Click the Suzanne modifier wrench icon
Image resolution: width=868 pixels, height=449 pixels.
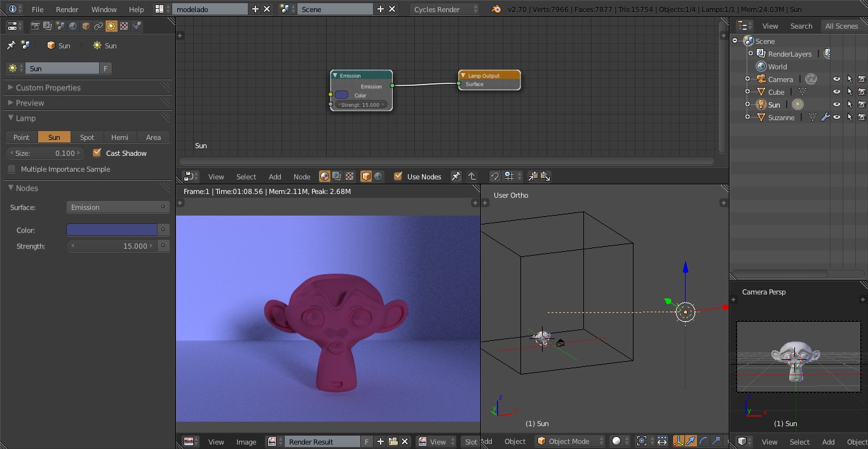[825, 117]
